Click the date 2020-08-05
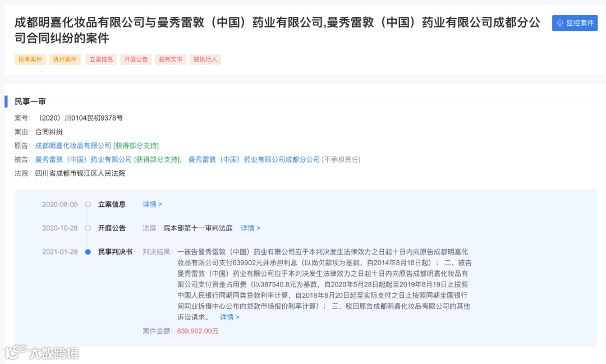606x364 pixels. [60, 204]
